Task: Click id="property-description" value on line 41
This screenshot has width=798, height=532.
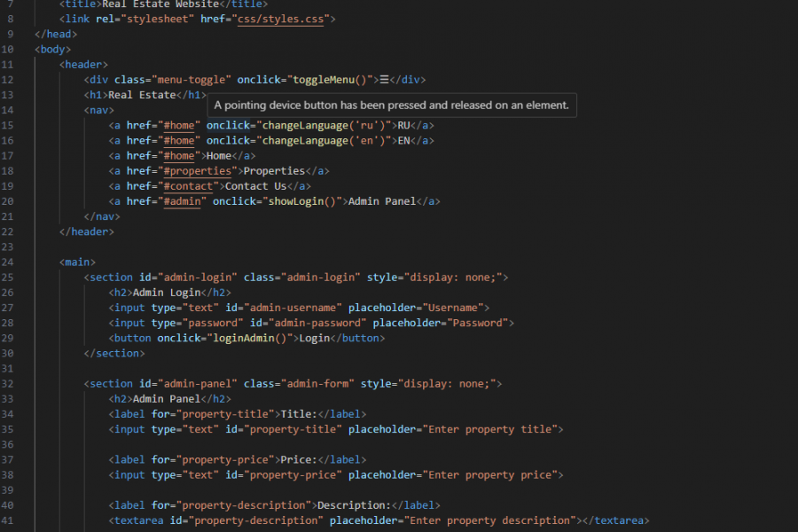Action: point(256,520)
